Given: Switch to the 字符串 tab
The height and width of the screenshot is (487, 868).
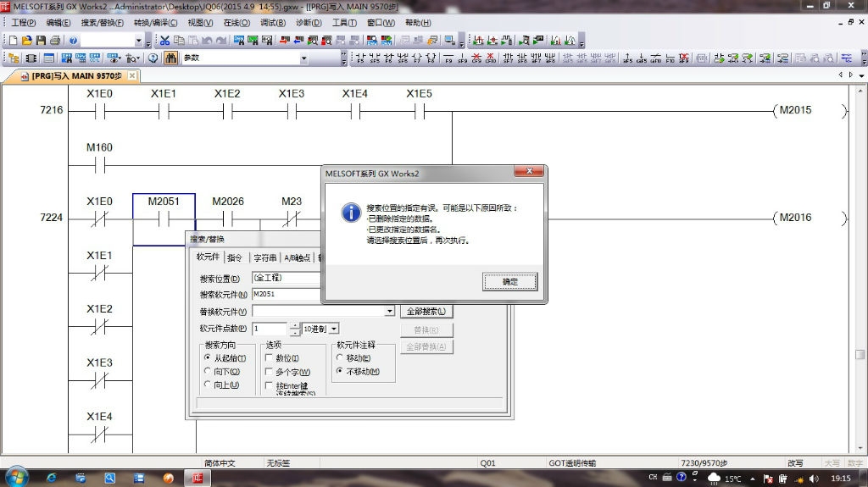Looking at the screenshot, I should point(264,257).
